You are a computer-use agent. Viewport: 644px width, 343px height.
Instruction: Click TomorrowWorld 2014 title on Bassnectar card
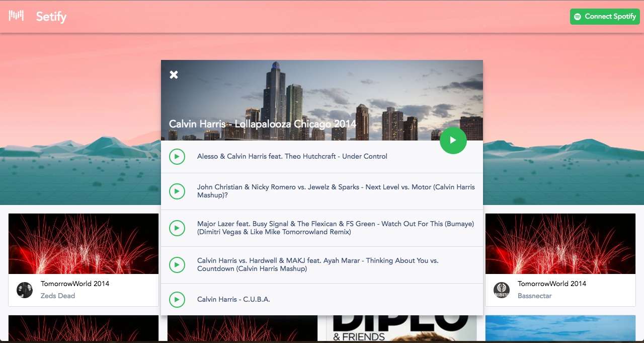pyautogui.click(x=552, y=284)
